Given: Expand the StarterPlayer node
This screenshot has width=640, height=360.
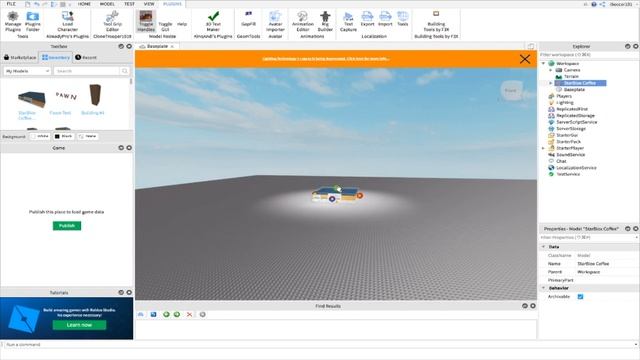Looking at the screenshot, I should [543, 148].
